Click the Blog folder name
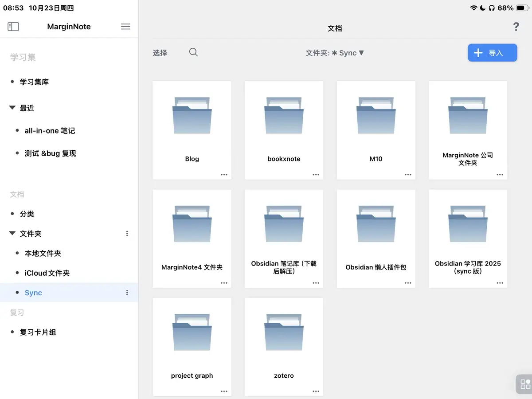Screen dimensions: 532x399 tap(192, 159)
